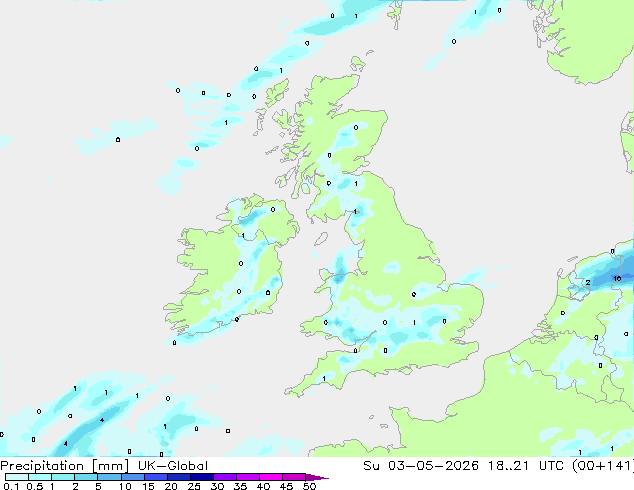
Task: Click the map value '10' over northern Netherlands
Action: tap(617, 279)
